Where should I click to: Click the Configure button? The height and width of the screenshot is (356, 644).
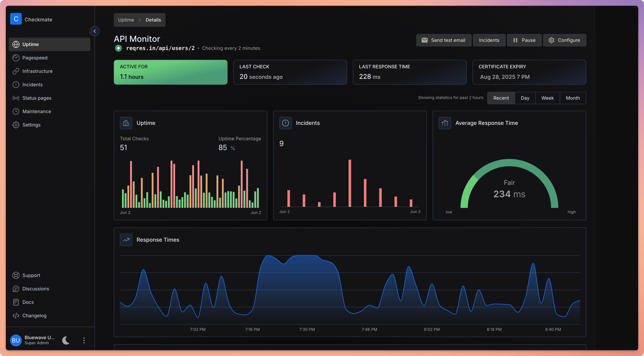point(564,40)
